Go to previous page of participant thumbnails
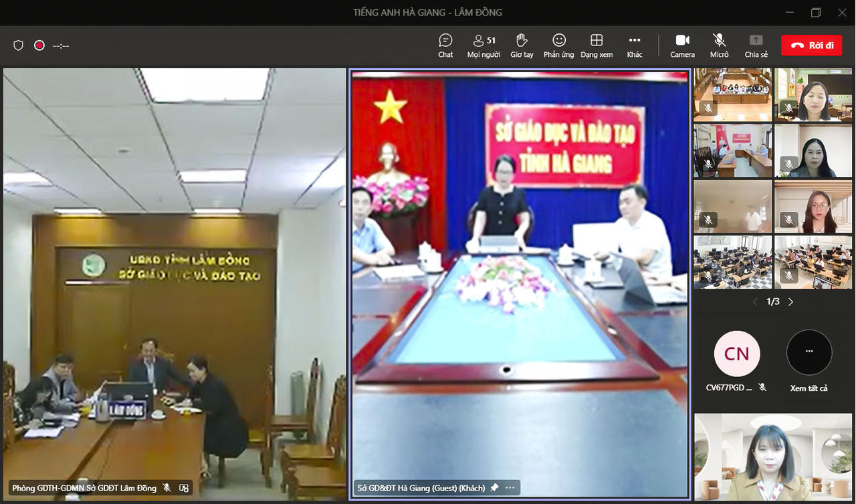This screenshot has width=856, height=504. click(755, 302)
